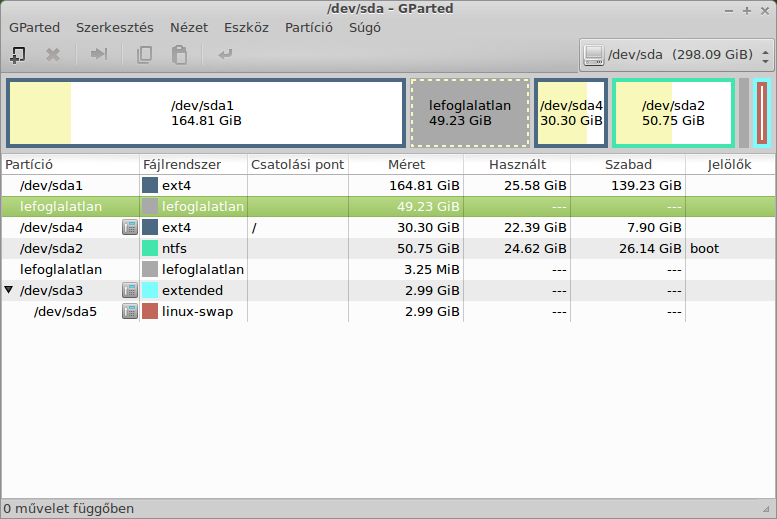777x519 pixels.
Task: Open the device selector /dev/sda (298.09 GiB)
Action: pyautogui.click(x=676, y=55)
